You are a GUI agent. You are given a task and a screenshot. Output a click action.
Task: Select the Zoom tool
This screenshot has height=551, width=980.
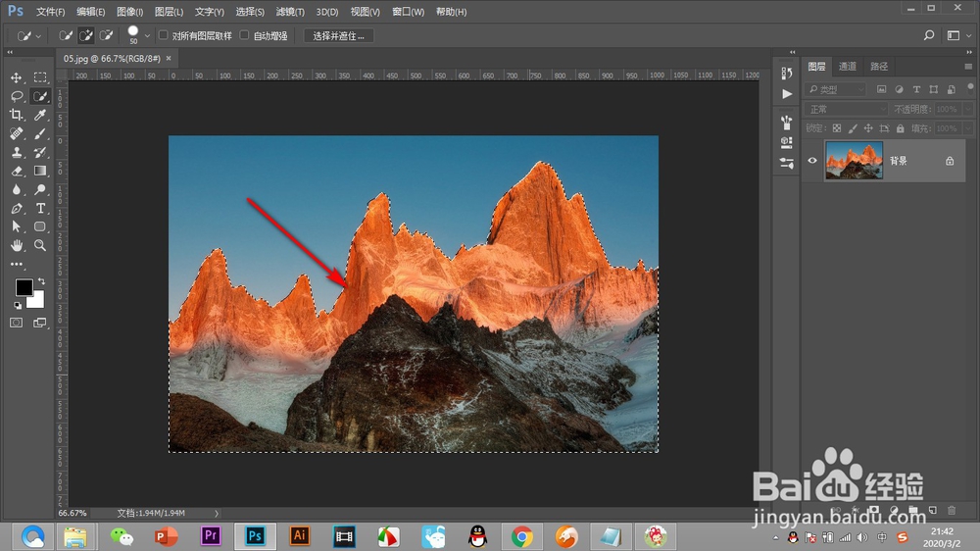click(40, 245)
